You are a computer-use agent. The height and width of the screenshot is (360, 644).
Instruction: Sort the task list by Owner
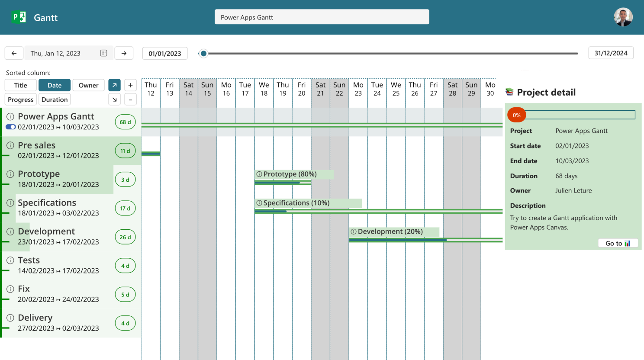pyautogui.click(x=88, y=85)
